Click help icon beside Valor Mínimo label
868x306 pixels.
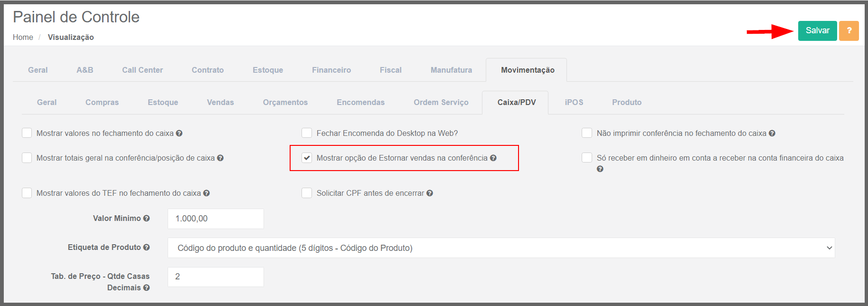(x=146, y=219)
